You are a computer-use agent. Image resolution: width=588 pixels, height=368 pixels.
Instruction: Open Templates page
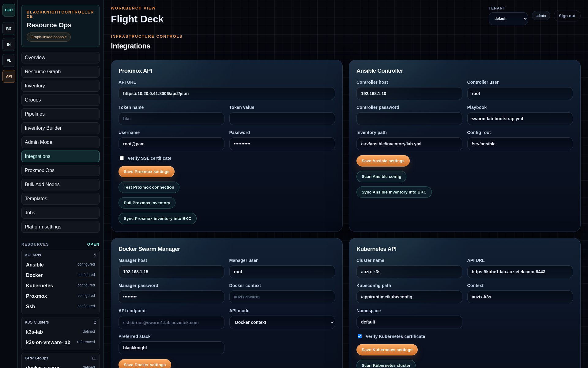pyautogui.click(x=60, y=199)
